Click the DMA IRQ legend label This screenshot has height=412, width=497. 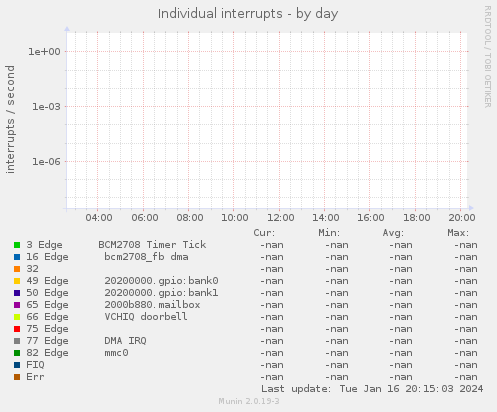click(125, 341)
